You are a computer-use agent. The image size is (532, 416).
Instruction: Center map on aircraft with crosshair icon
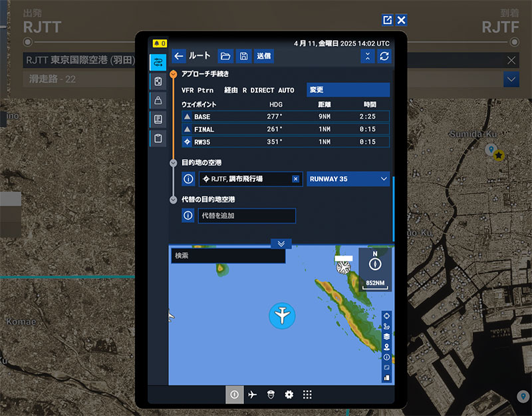point(386,316)
